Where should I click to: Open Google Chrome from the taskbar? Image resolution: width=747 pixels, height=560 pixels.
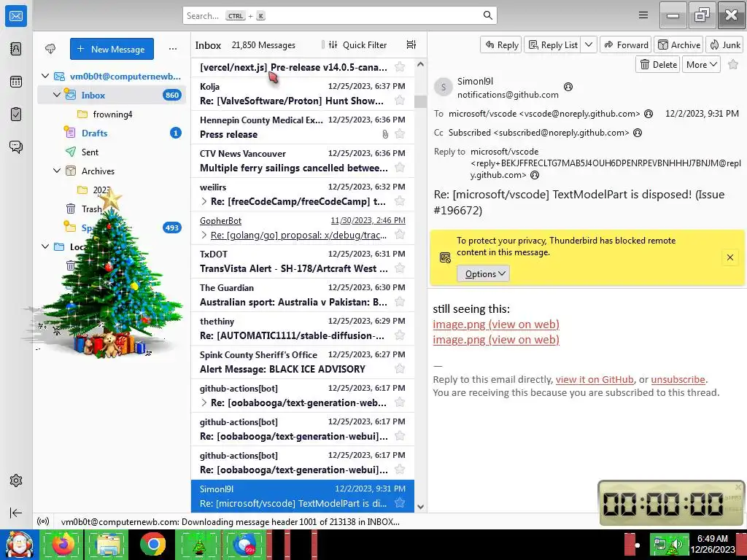153,544
